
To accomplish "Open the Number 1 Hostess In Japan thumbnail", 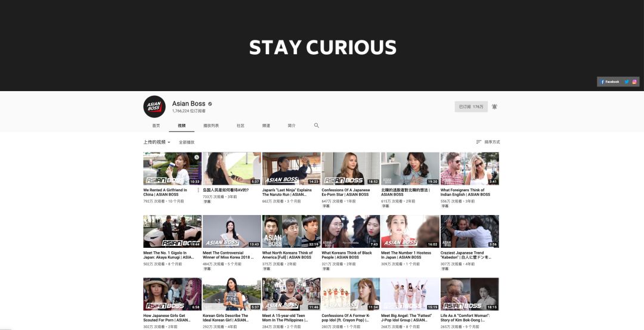I will [x=410, y=232].
